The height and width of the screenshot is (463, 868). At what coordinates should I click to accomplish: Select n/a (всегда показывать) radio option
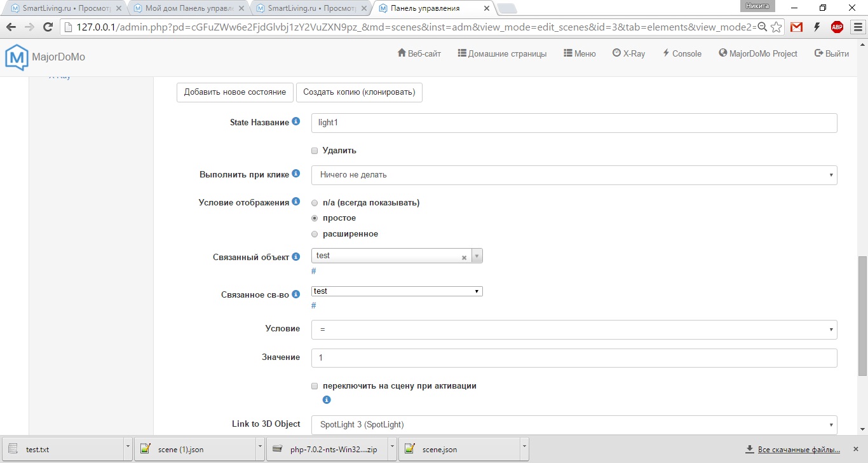point(315,203)
